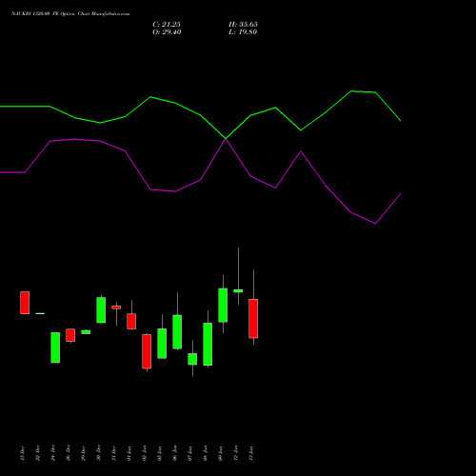Select the 02 Jan date label
This screenshot has width=476, height=476.
tap(144, 453)
